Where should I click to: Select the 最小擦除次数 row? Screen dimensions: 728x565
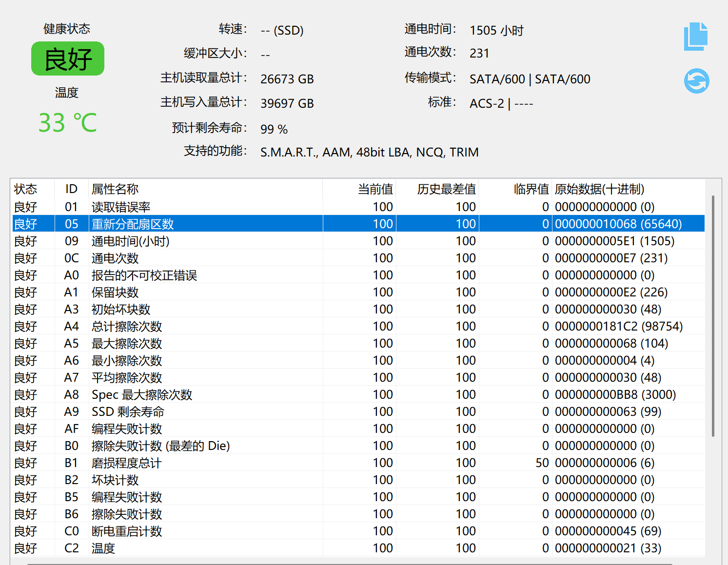tap(357, 360)
